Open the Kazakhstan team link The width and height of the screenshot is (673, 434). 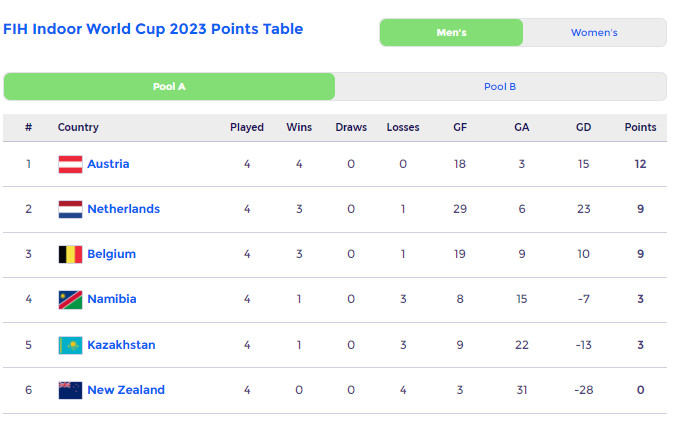[121, 345]
